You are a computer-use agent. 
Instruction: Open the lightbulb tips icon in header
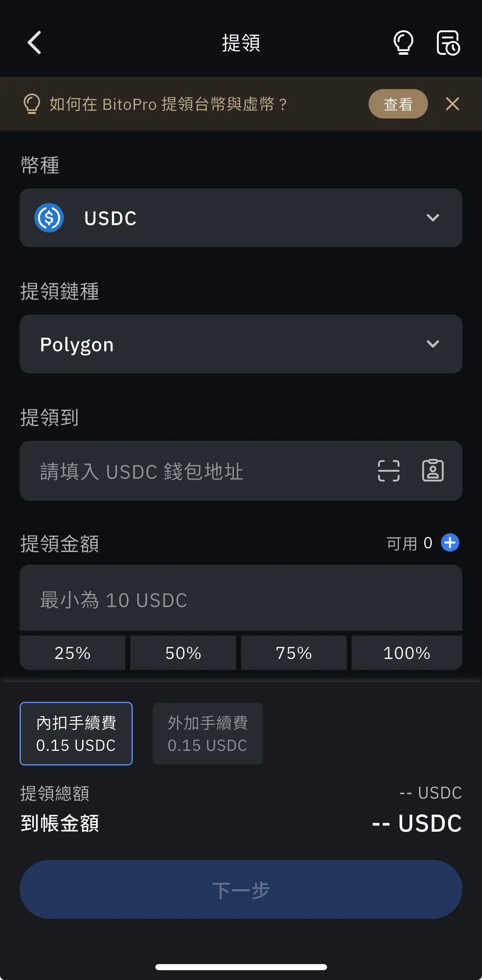[x=403, y=42]
